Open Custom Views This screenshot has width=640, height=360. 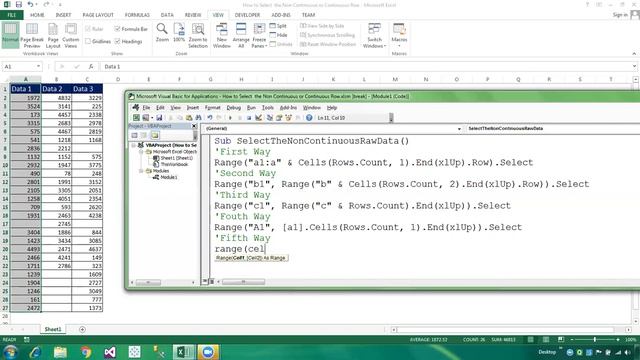pyautogui.click(x=71, y=35)
